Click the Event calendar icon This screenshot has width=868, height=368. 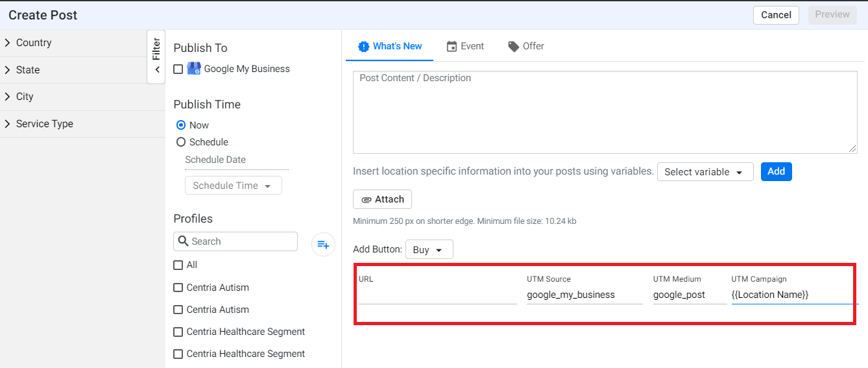452,46
